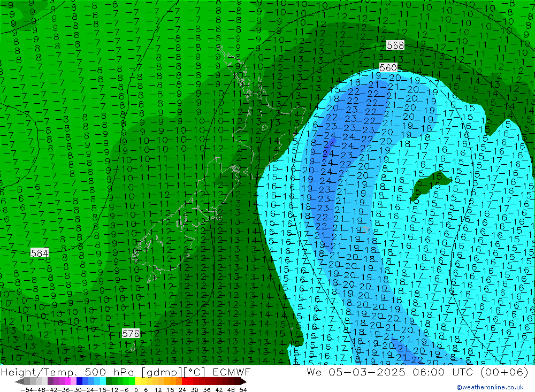
Task: Click the '[°C]' unit label
Action: click(195, 372)
